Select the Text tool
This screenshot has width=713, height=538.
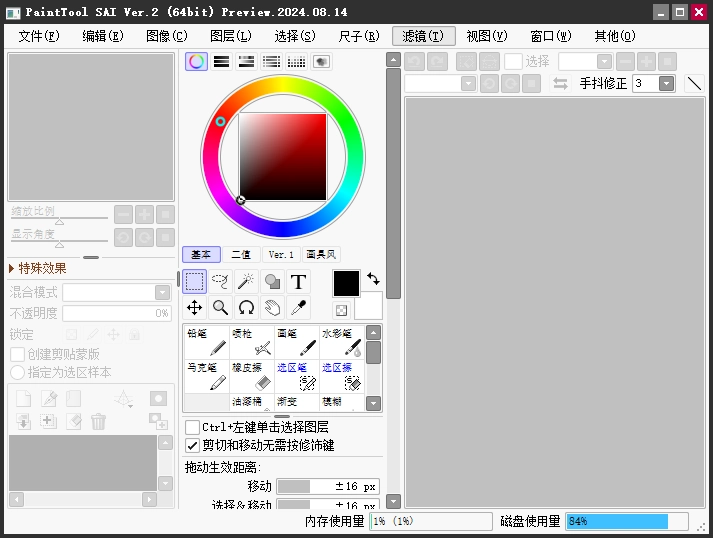(x=298, y=282)
